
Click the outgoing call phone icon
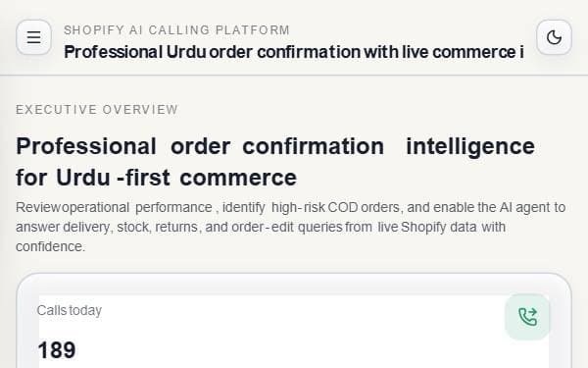(x=527, y=317)
